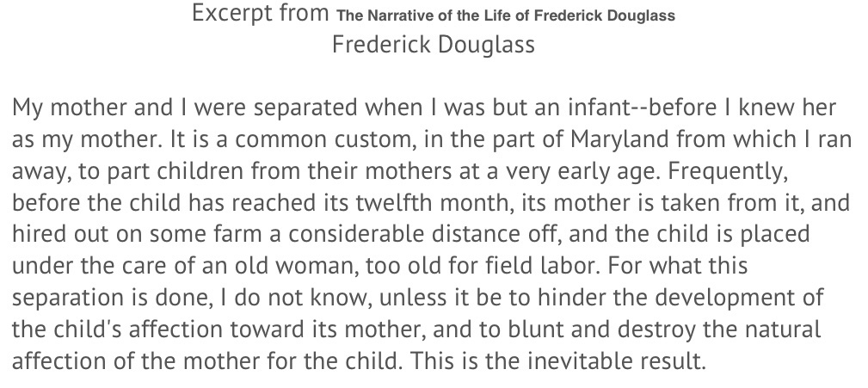
Task: Click the word "Maryland" in the passage
Action: [619, 139]
